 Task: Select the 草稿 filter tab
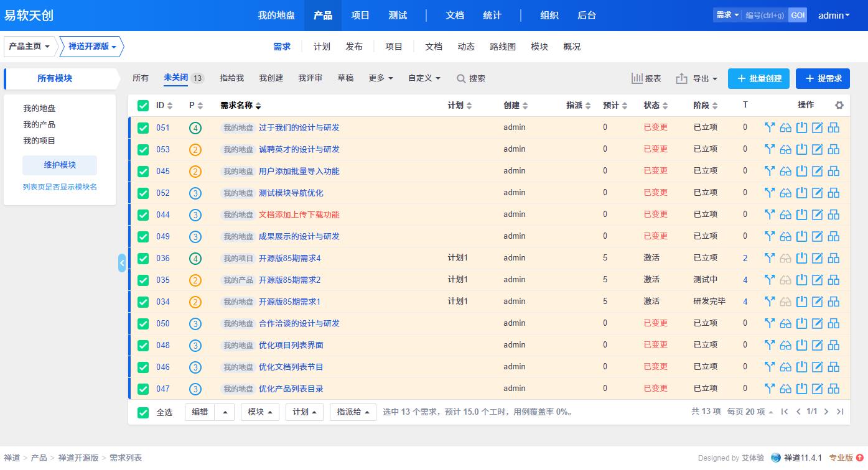pyautogui.click(x=345, y=78)
